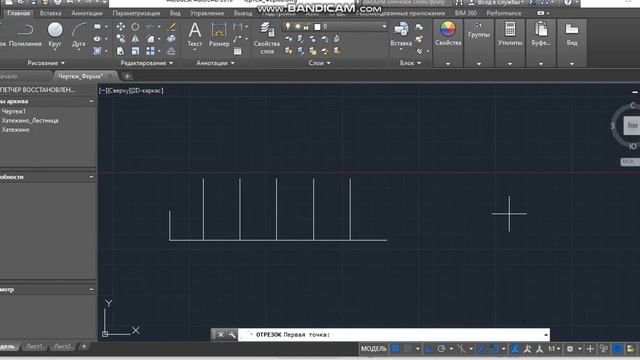Open the Utilities (Утилиты) calculator panel
Screen dimensions: 640x360
510,34
